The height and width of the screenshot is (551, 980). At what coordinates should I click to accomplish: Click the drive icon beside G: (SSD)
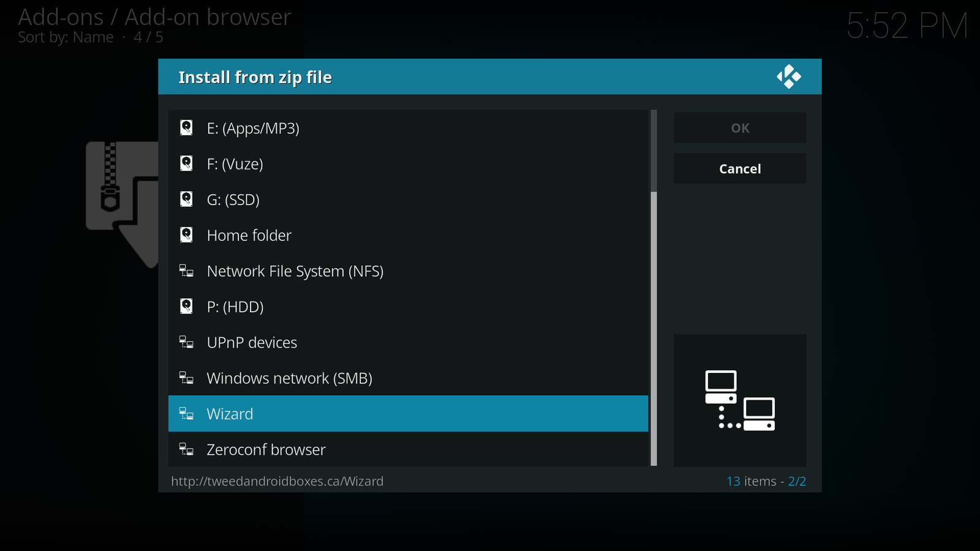pyautogui.click(x=186, y=199)
